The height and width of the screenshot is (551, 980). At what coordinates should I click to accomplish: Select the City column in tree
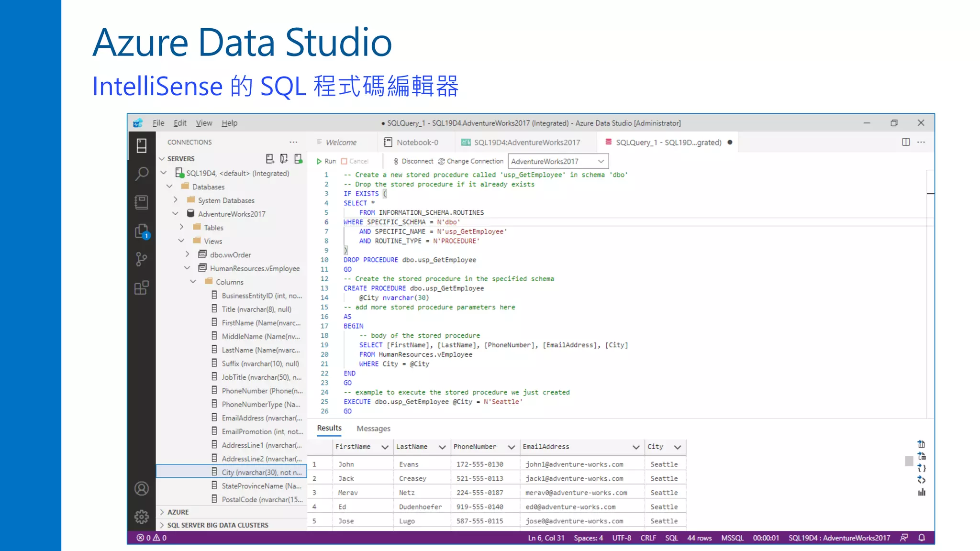pos(232,472)
